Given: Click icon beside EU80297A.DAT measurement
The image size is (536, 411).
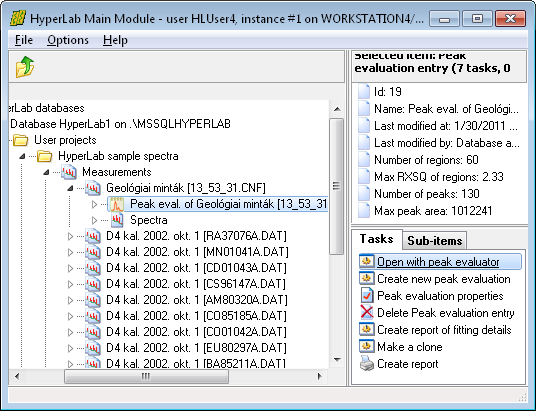Looking at the screenshot, I should pyautogui.click(x=93, y=348).
